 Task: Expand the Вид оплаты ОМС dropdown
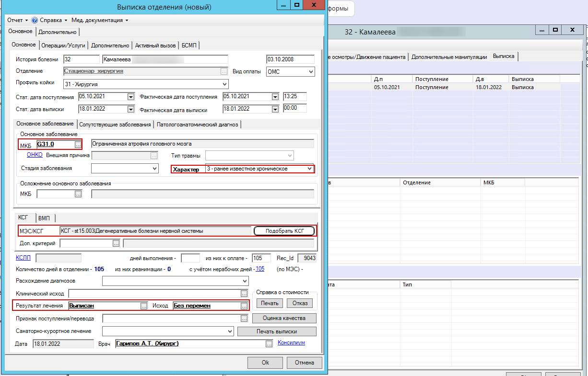[311, 72]
